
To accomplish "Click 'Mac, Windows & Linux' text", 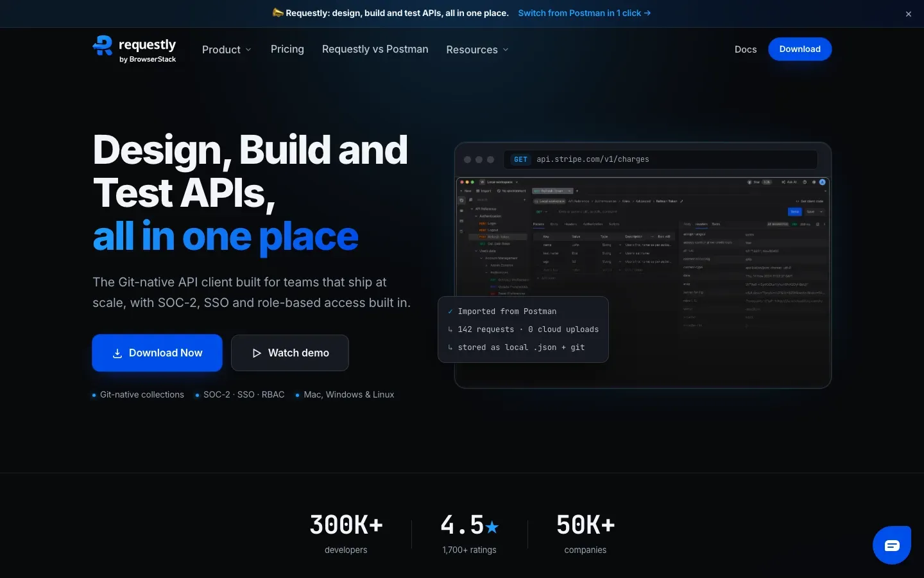I will pos(349,394).
